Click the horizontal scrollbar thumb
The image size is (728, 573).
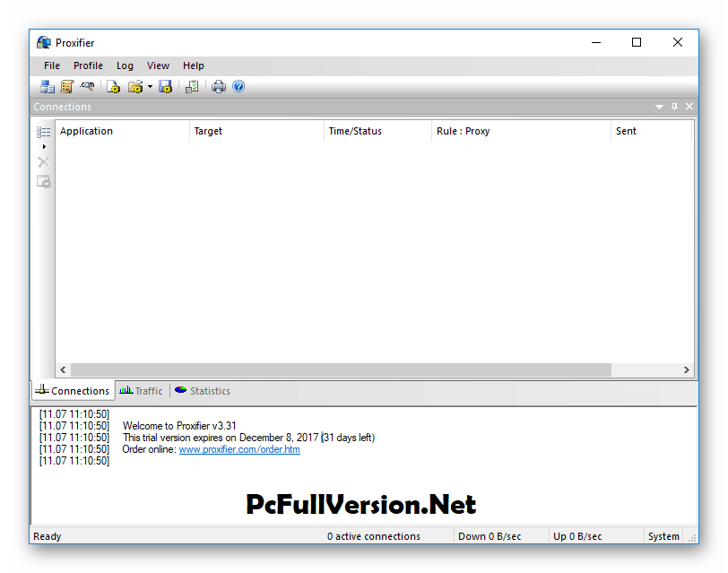click(341, 370)
